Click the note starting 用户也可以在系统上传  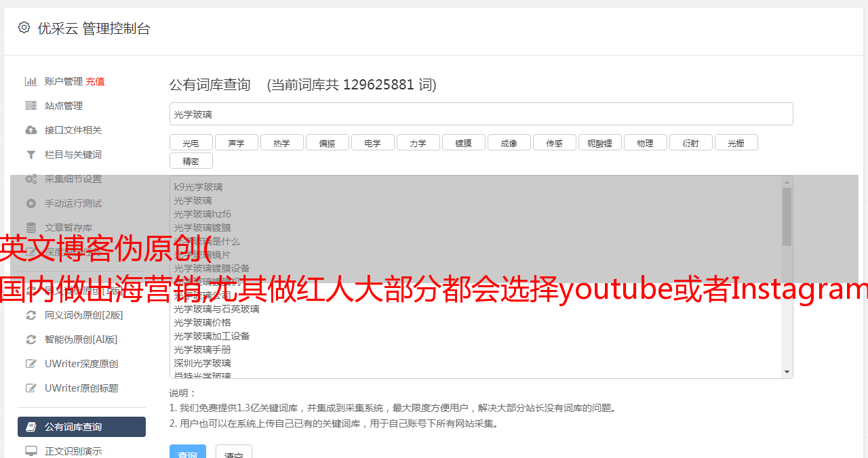(334, 423)
